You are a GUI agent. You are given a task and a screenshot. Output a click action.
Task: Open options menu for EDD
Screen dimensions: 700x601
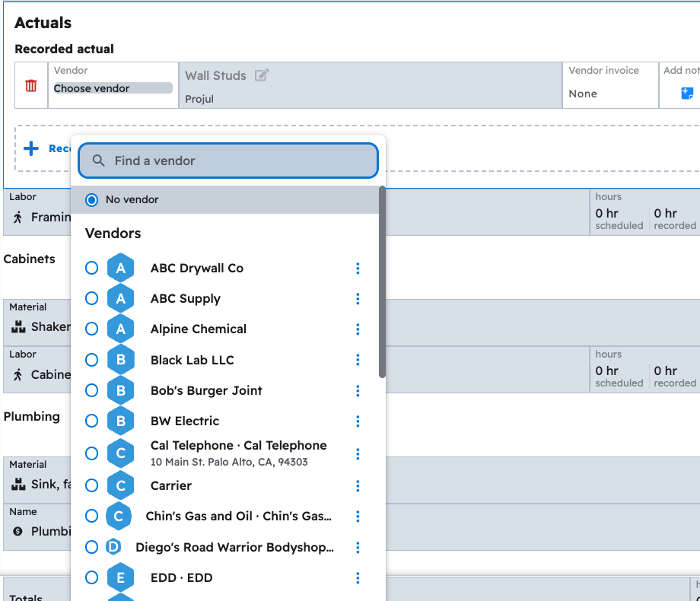(x=358, y=577)
